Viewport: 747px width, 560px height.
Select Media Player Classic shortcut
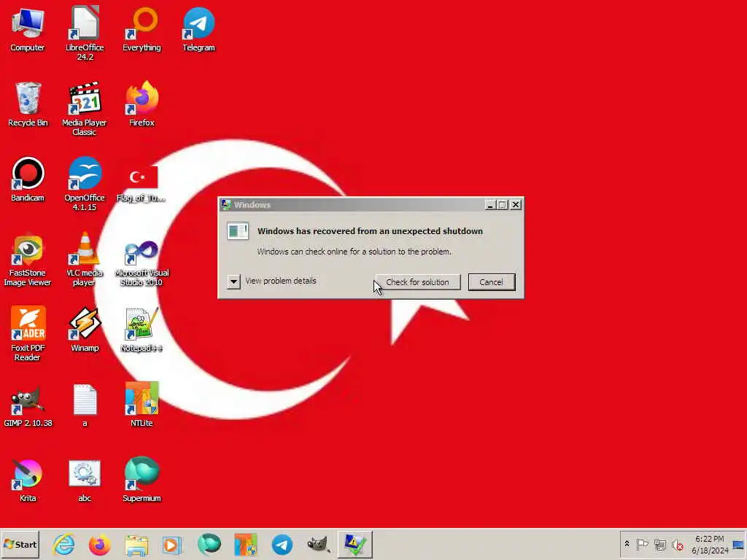click(85, 109)
